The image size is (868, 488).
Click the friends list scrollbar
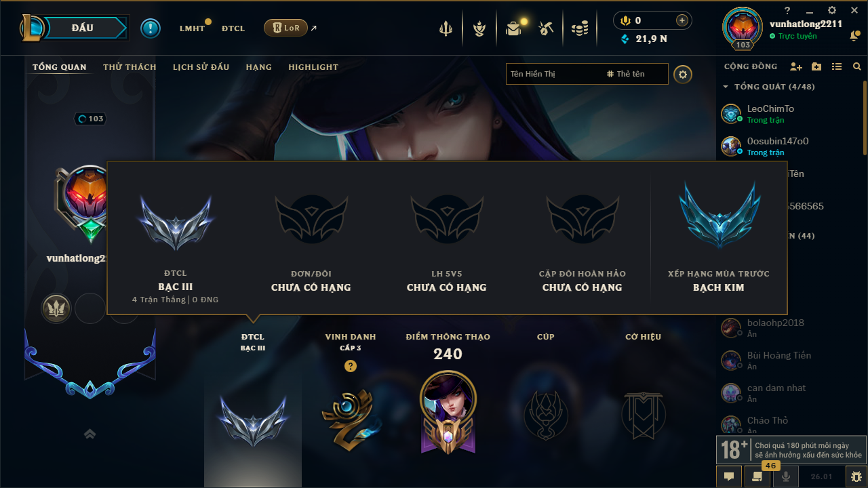pyautogui.click(x=865, y=115)
